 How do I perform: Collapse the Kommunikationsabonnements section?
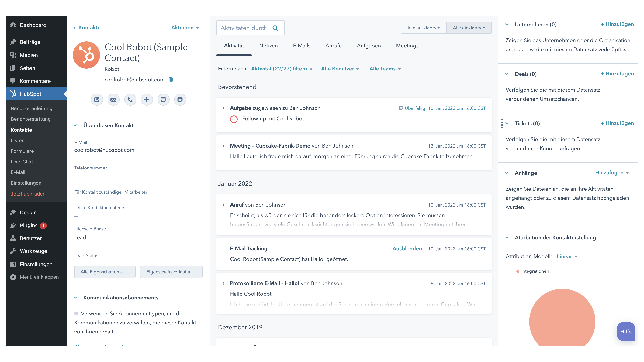coord(75,298)
